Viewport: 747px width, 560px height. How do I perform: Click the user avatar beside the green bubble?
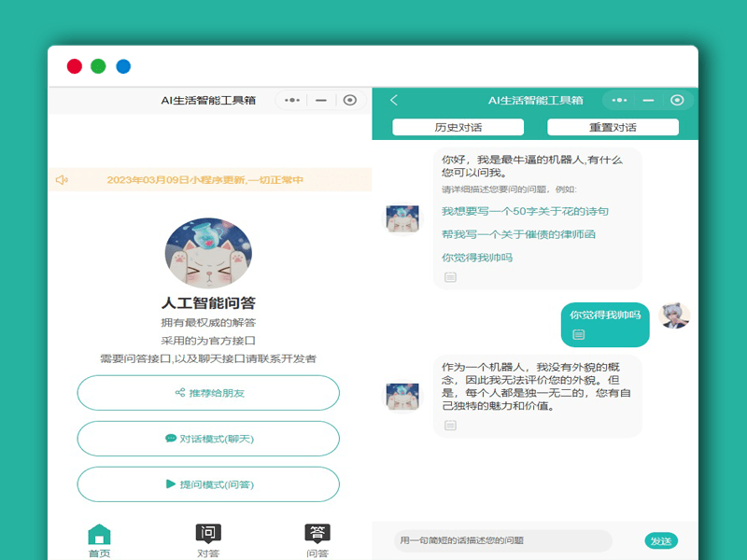tap(674, 315)
